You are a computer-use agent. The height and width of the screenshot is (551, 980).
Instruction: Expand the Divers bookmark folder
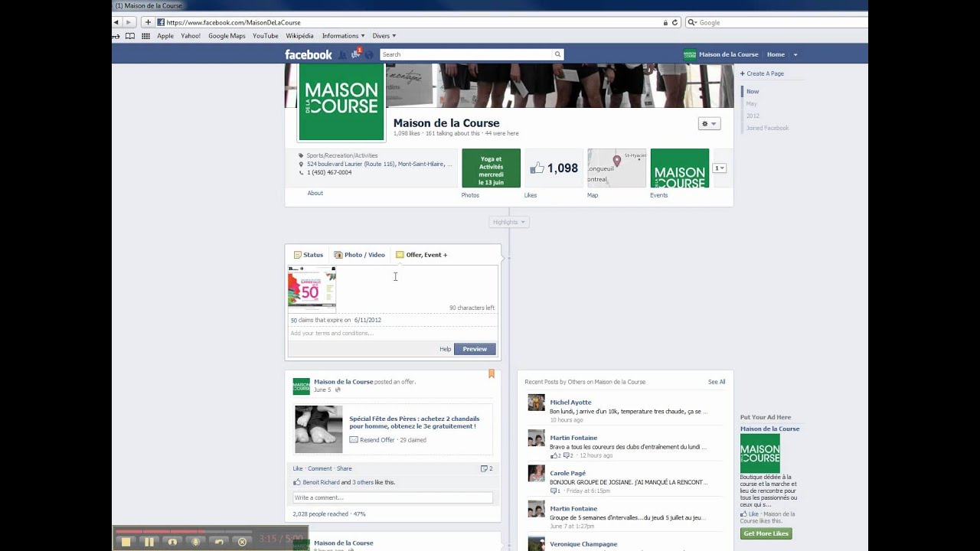coord(384,36)
